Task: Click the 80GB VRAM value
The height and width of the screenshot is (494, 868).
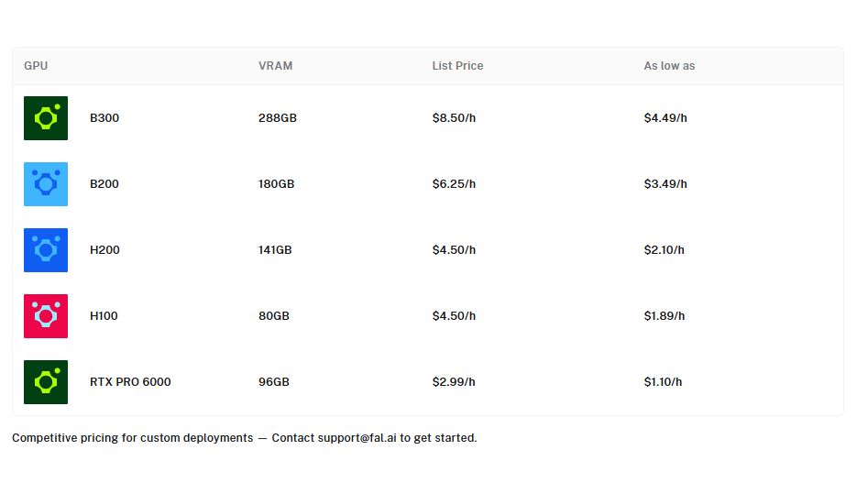Action: pos(274,315)
